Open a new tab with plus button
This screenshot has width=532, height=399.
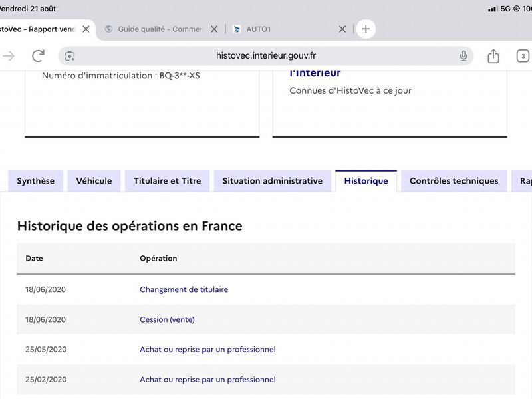[366, 29]
